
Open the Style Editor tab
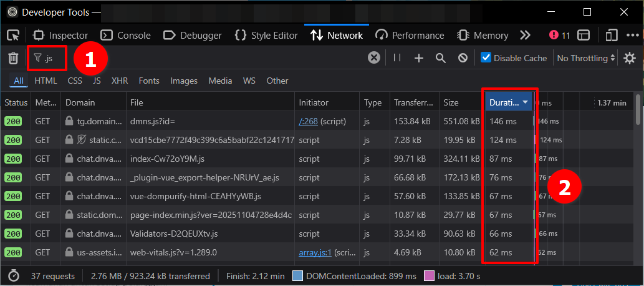coord(266,36)
